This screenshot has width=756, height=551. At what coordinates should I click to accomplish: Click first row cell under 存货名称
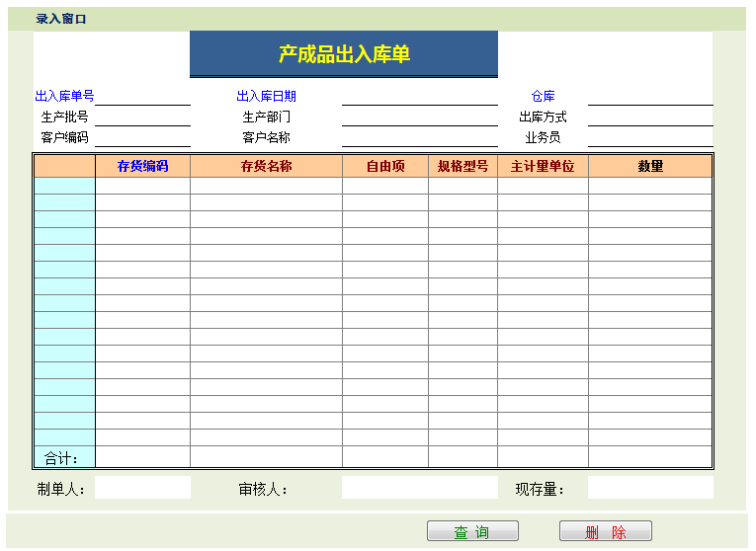(x=266, y=186)
